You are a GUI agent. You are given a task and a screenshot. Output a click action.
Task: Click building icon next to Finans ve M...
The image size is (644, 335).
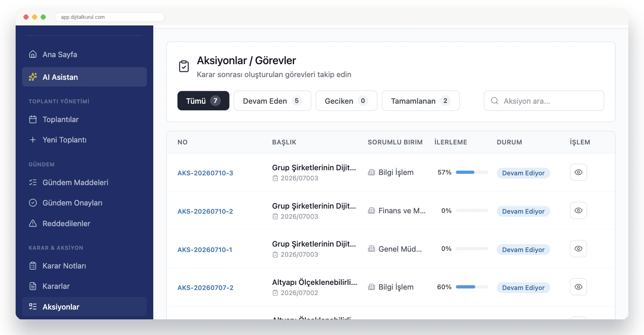371,211
